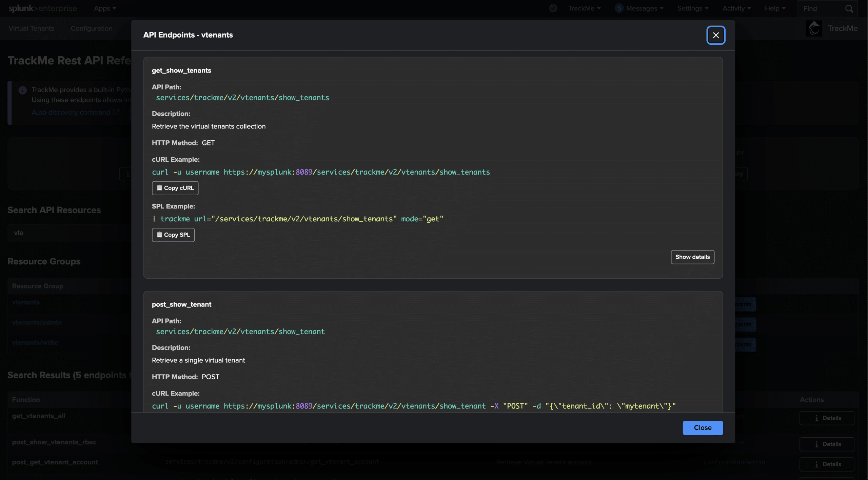Open the Activity menu

coord(736,8)
